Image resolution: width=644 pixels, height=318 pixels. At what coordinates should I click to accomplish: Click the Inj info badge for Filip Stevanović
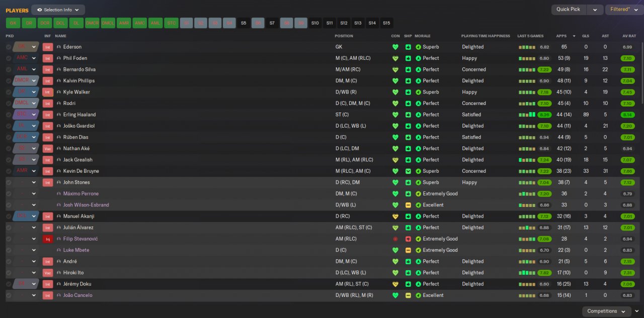[x=48, y=239]
